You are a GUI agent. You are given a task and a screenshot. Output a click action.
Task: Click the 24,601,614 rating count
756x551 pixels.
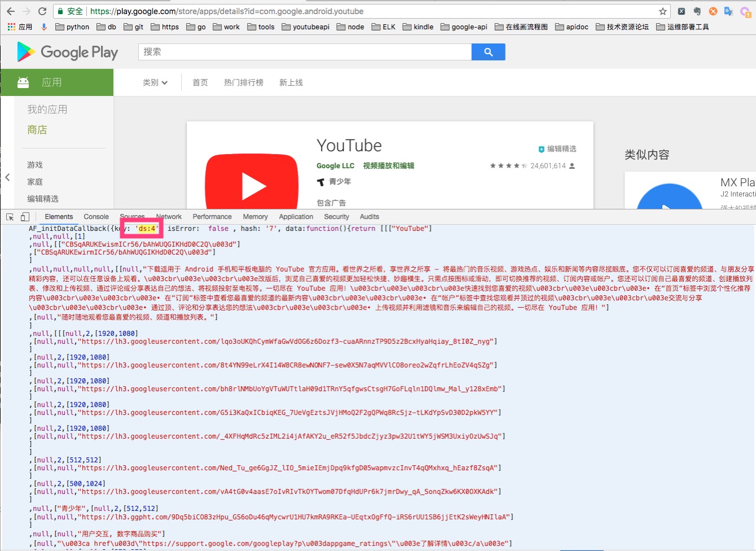(548, 166)
